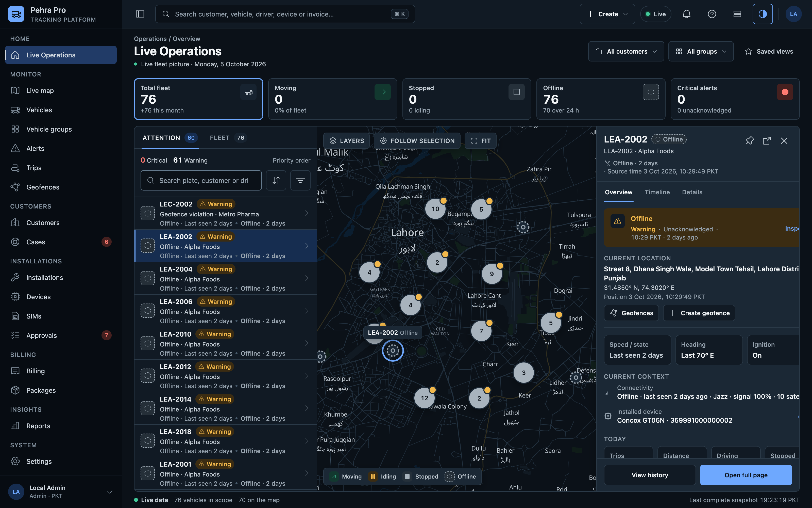This screenshot has width=812, height=508.
Task: Toggle the Stopped legend filter
Action: [421, 477]
